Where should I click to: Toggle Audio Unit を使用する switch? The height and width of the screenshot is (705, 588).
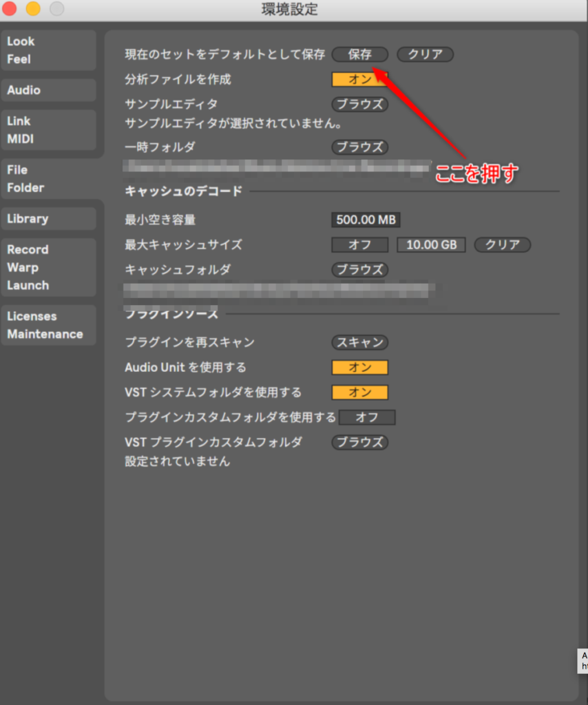pyautogui.click(x=359, y=368)
